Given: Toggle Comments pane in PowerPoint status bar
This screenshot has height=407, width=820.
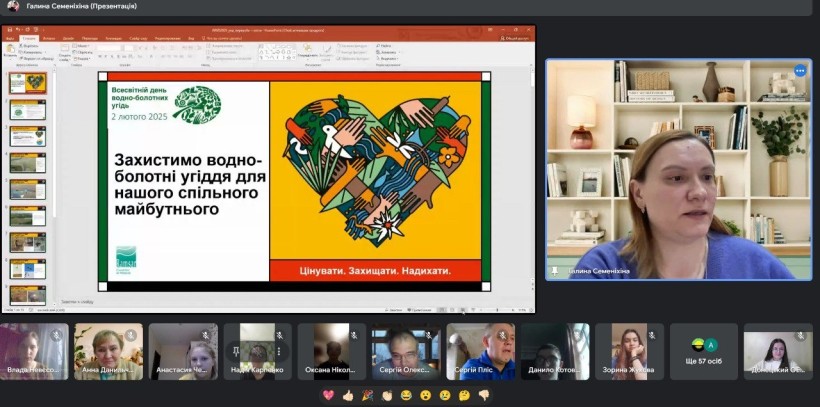Looking at the screenshot, I should [420, 310].
